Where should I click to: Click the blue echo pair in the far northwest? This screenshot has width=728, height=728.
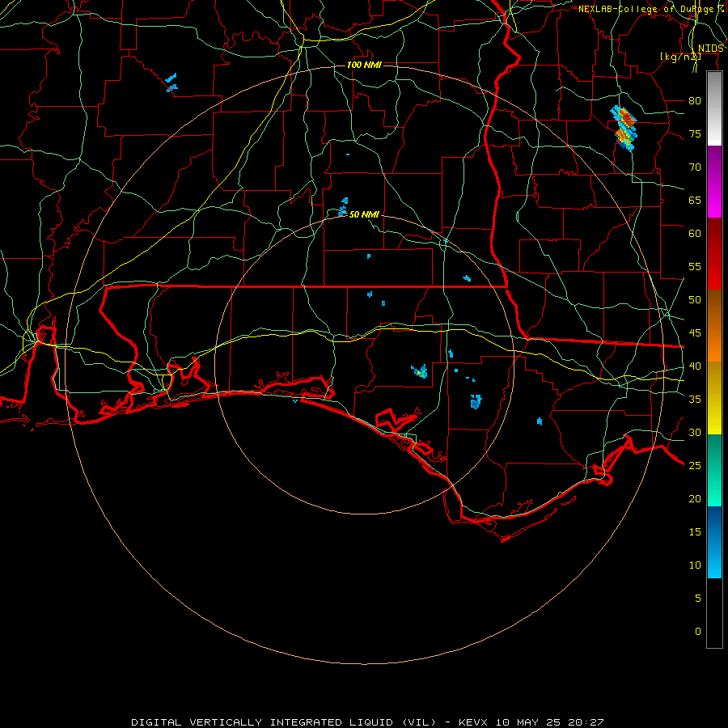click(171, 83)
